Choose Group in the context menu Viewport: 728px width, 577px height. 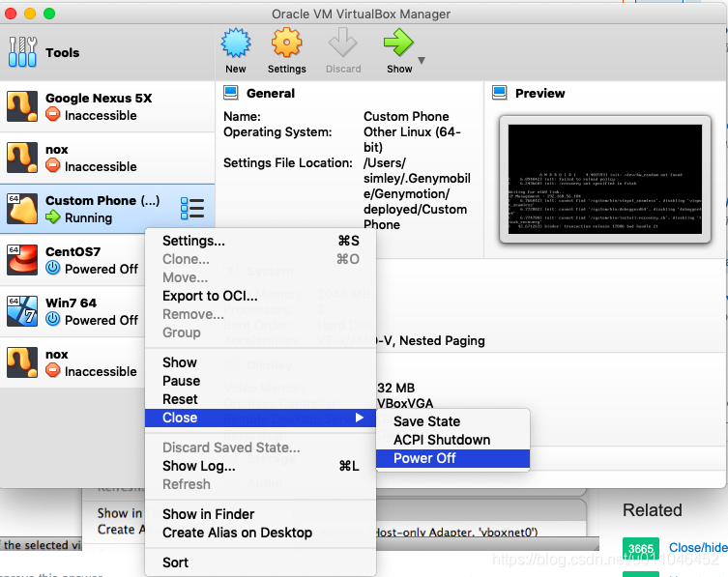[260, 332]
